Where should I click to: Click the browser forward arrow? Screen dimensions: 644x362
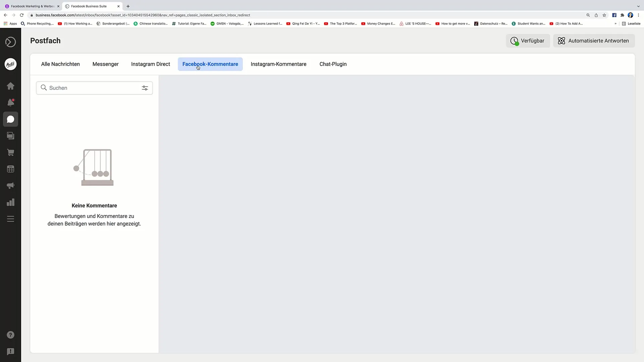point(13,15)
